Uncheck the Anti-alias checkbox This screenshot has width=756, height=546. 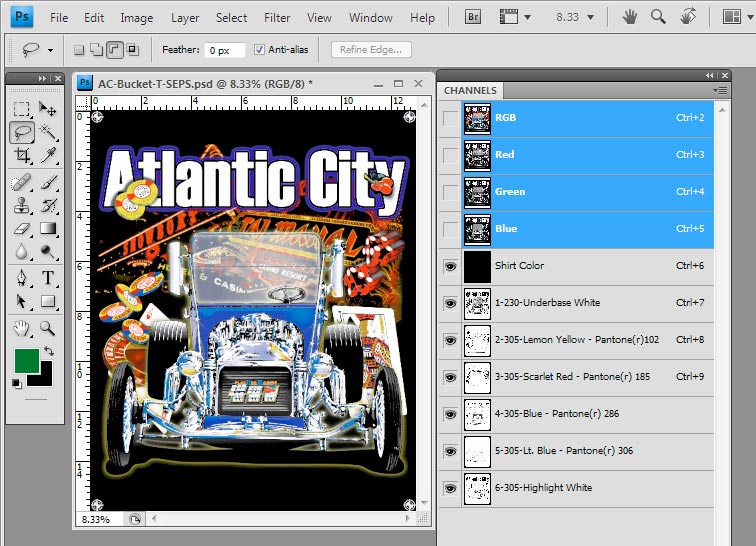tap(260, 50)
